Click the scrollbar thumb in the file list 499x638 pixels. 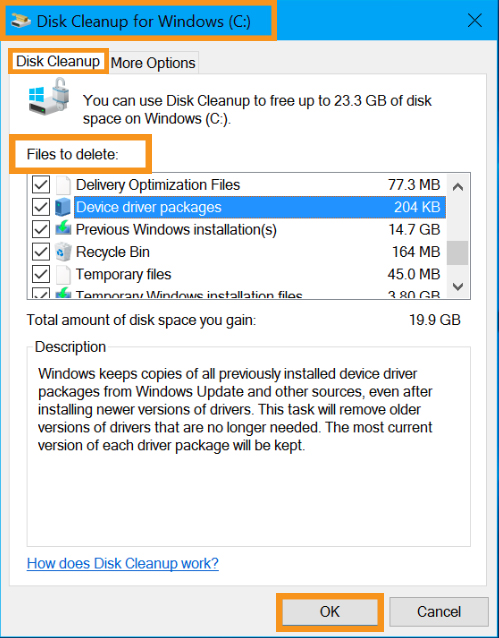coord(458,253)
